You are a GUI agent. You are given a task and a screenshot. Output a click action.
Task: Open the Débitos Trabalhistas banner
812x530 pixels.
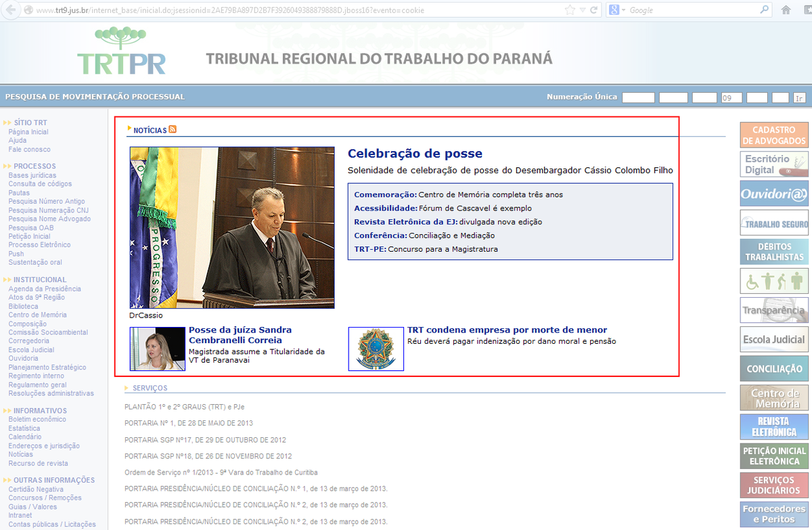point(773,251)
